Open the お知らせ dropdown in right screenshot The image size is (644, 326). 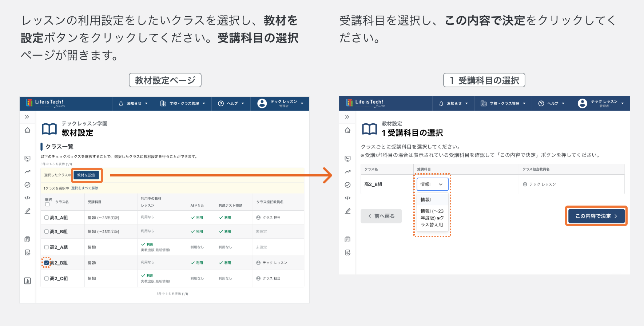453,104
